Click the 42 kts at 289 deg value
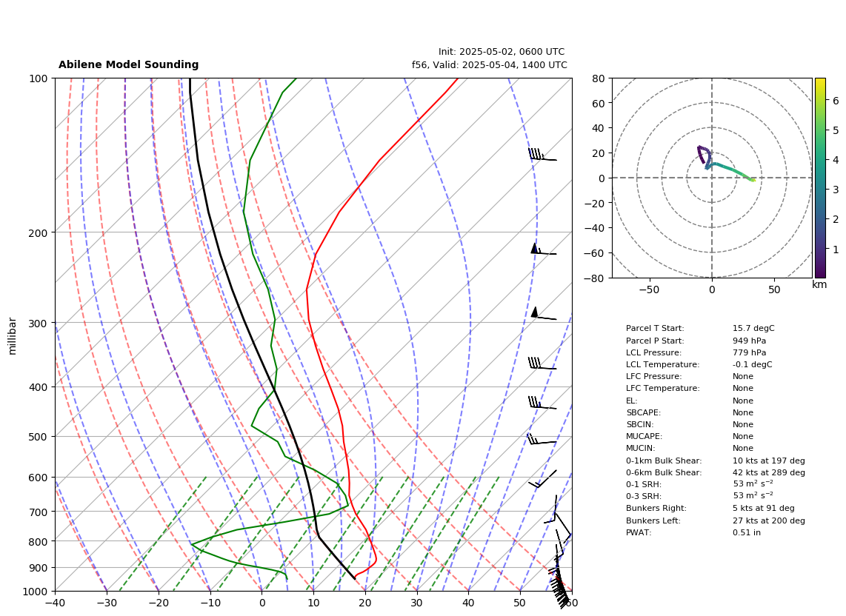This screenshot has width=846, height=616. click(769, 472)
